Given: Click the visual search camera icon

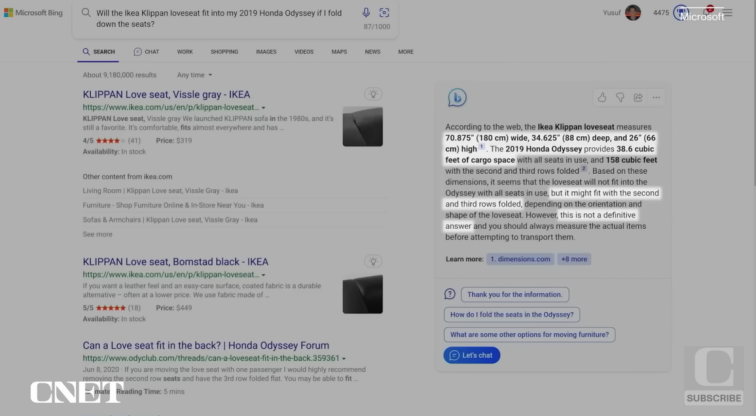Looking at the screenshot, I should click(x=384, y=13).
